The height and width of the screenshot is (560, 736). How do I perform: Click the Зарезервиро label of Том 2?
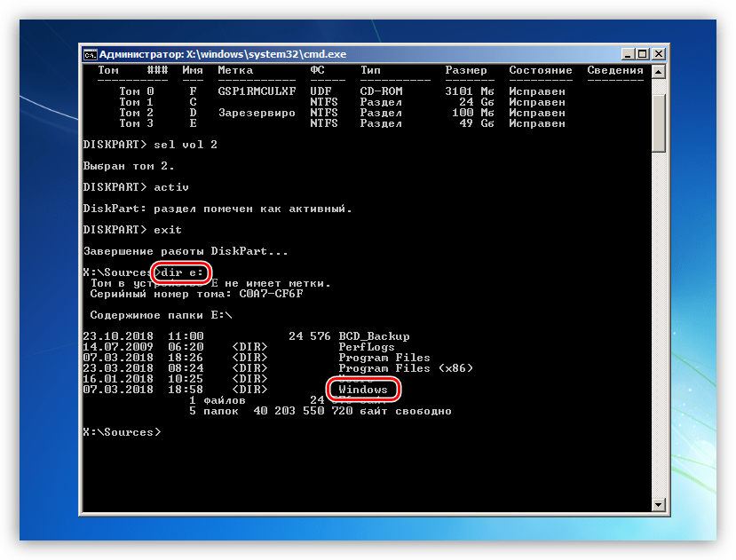pos(257,113)
